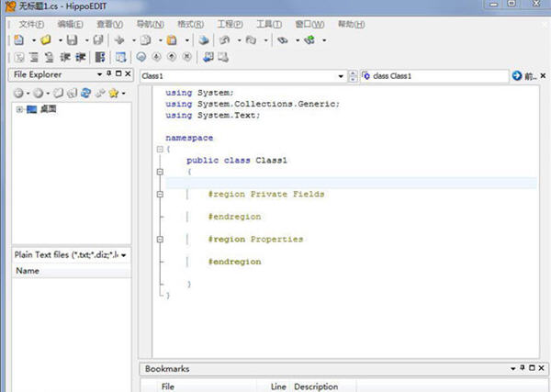551x392 pixels.
Task: Click the Name column header
Action: pyautogui.click(x=28, y=271)
